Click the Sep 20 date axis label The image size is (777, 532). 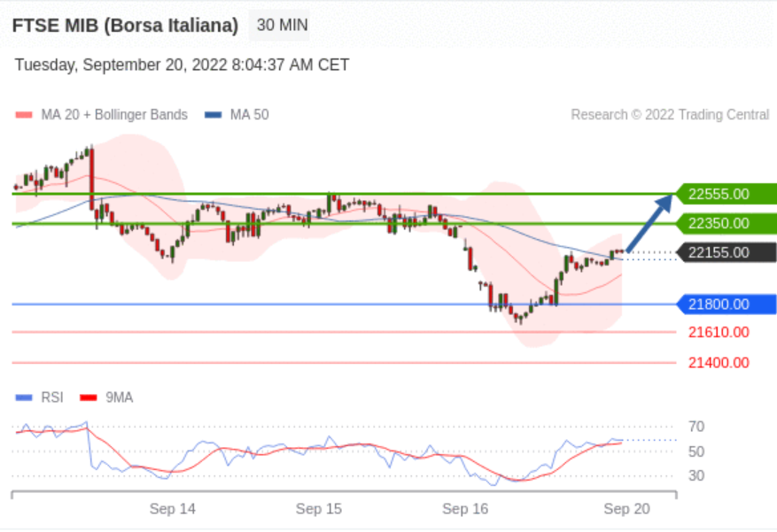[x=626, y=509]
